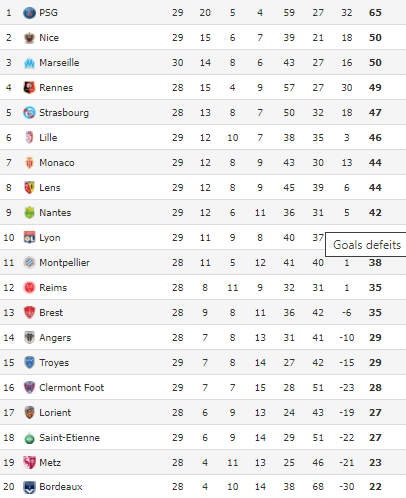Open the Montpellier team page
This screenshot has height=498, width=406.
coord(64,263)
